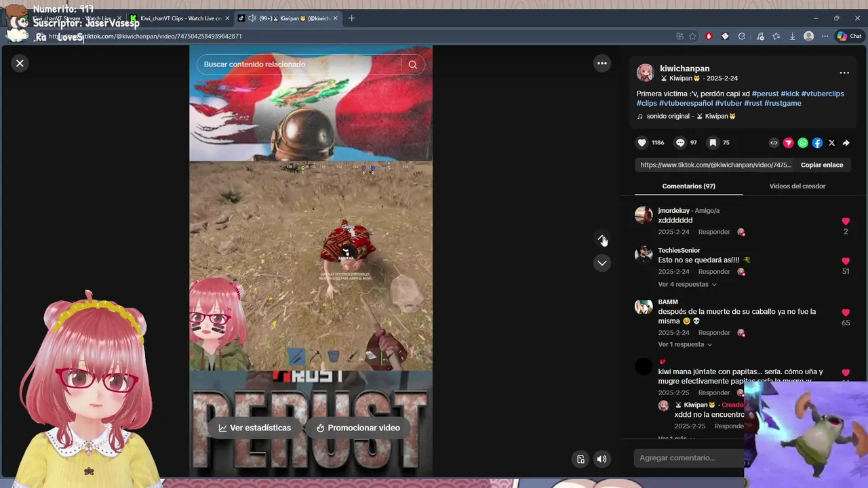Click the favorites collection star-list icon
The height and width of the screenshot is (488, 868).
(x=776, y=37)
